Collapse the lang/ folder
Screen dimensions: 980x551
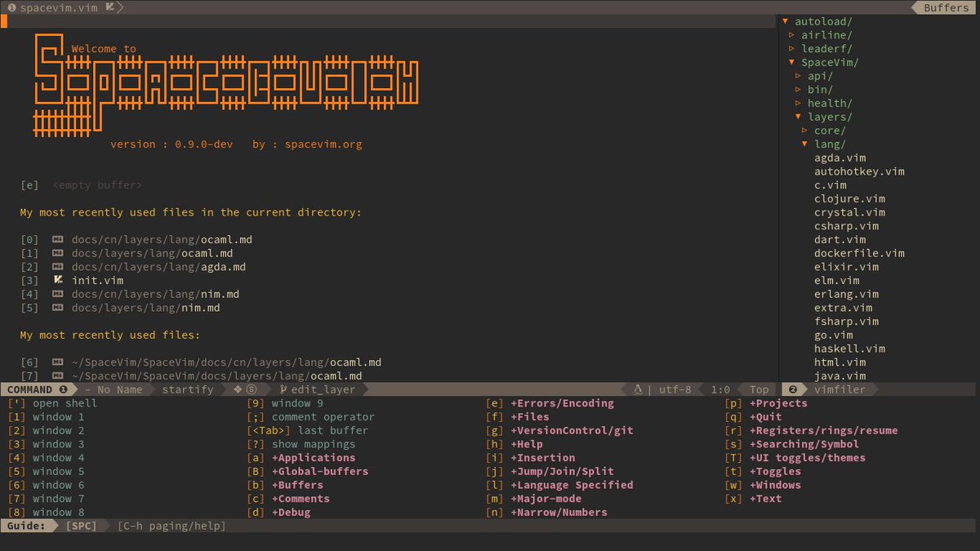(x=804, y=144)
